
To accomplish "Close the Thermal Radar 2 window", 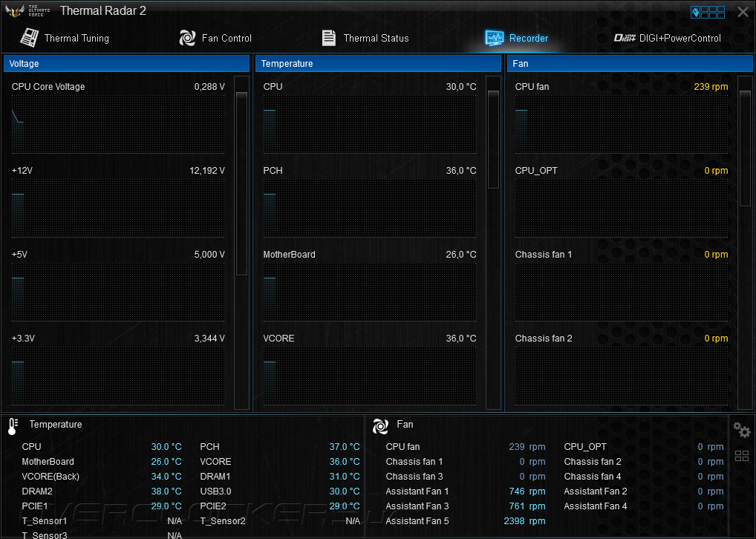I will (x=743, y=12).
